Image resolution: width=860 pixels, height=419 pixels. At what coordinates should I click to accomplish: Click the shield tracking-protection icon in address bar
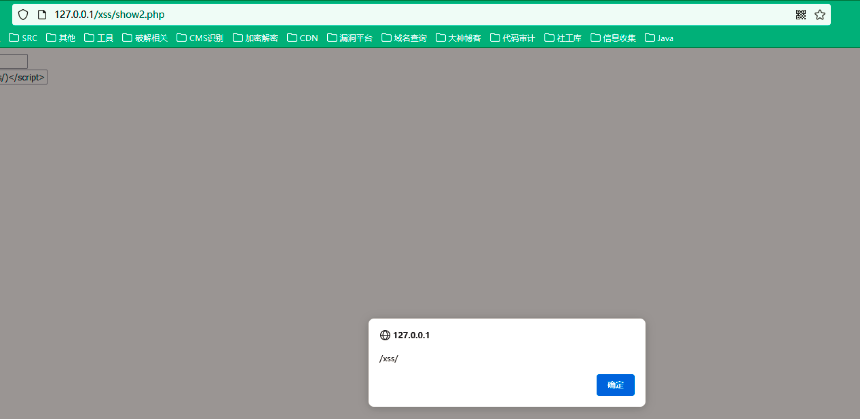point(23,15)
